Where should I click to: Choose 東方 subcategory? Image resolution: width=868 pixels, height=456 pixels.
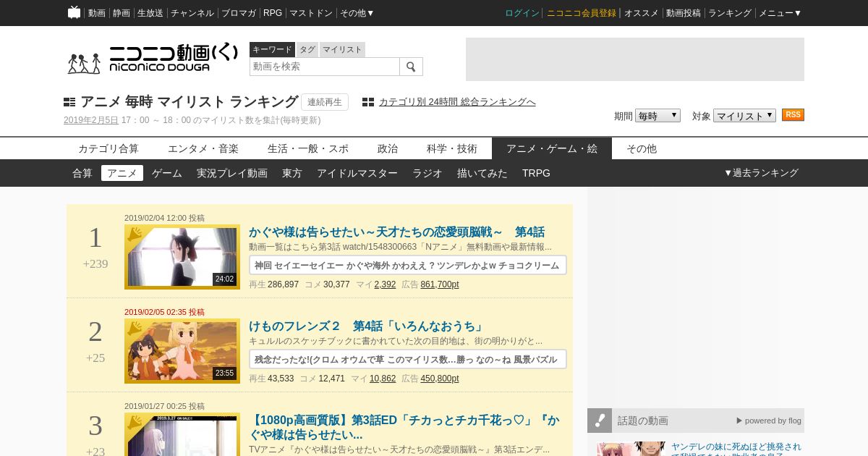tap(292, 173)
